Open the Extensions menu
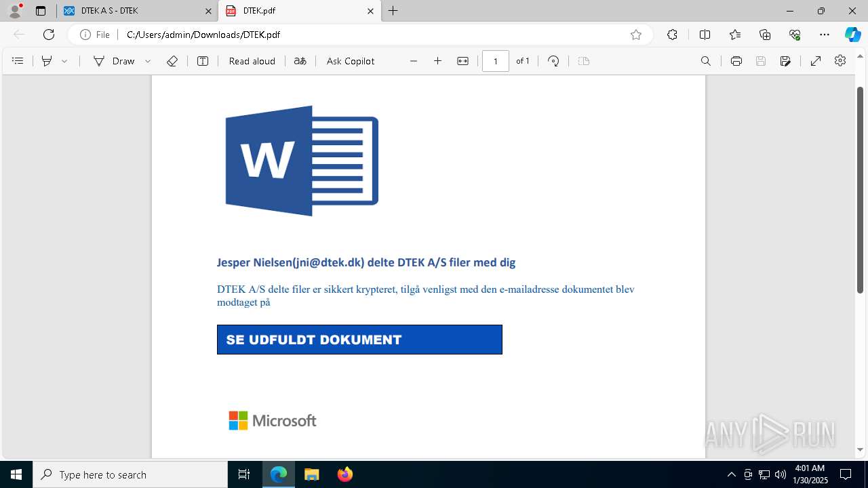Viewport: 868px width, 488px height. 672,35
